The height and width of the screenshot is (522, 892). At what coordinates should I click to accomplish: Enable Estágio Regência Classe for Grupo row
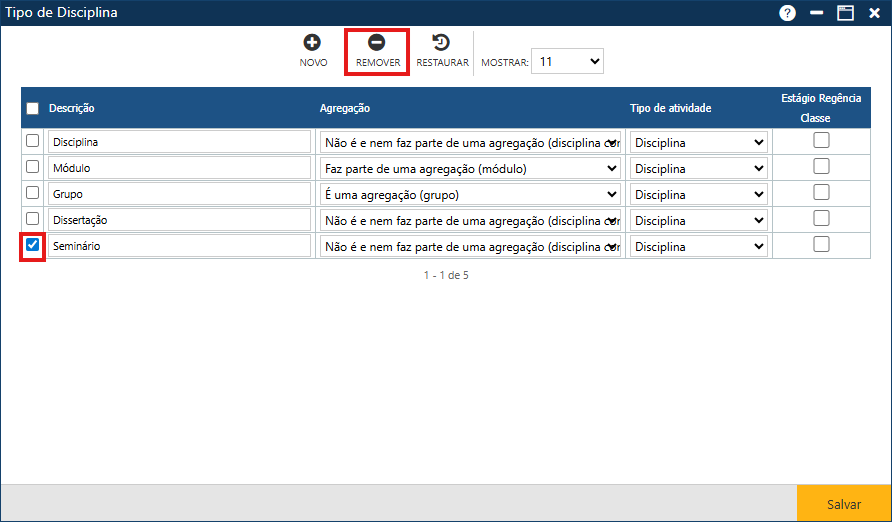[821, 192]
